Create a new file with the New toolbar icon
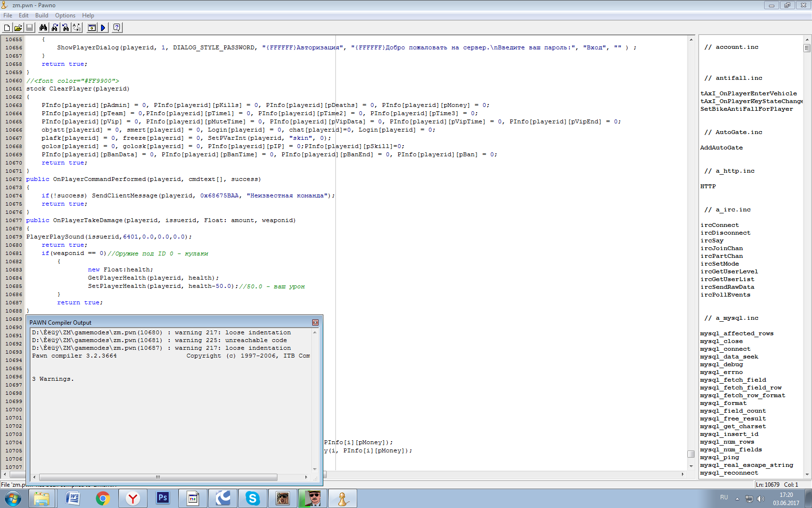Viewport: 812px width, 508px height. click(7, 28)
